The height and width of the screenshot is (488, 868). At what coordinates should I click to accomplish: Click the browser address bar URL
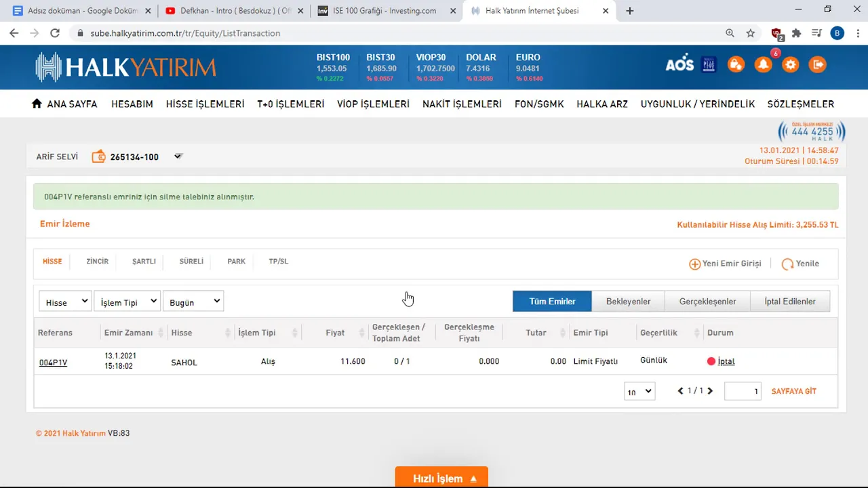coord(185,33)
